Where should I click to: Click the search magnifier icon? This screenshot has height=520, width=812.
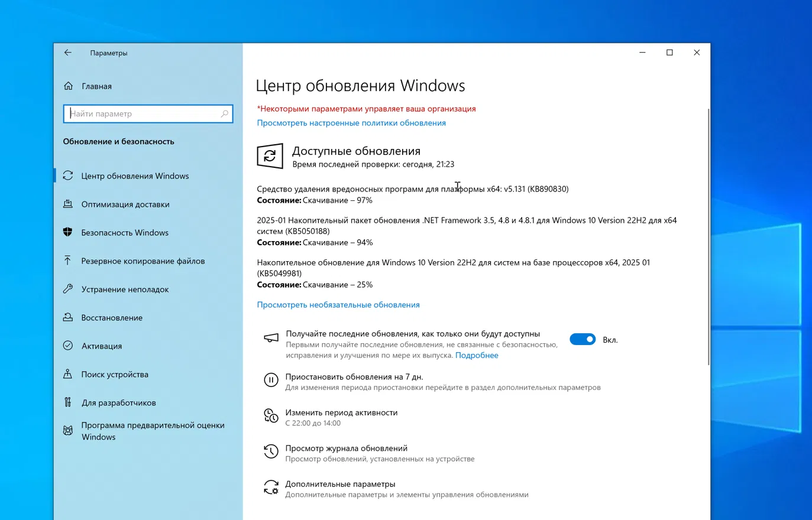225,113
